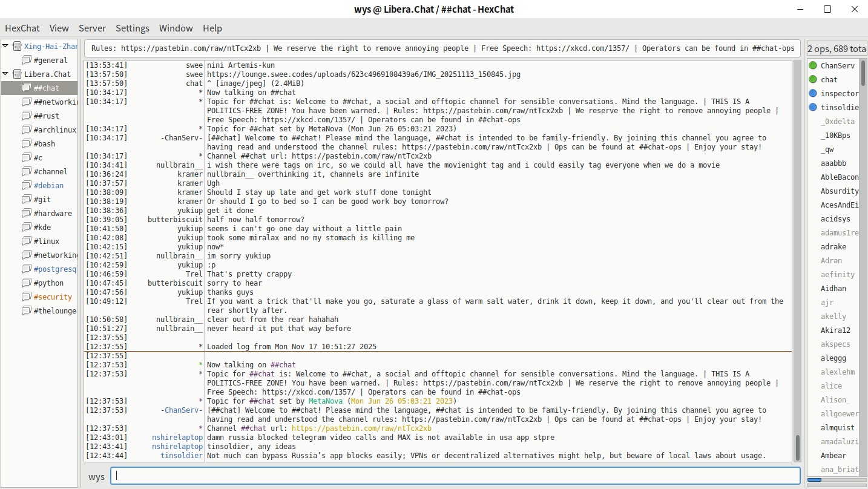This screenshot has height=489, width=868.
Task: Click the #linux channel icon
Action: (x=27, y=241)
